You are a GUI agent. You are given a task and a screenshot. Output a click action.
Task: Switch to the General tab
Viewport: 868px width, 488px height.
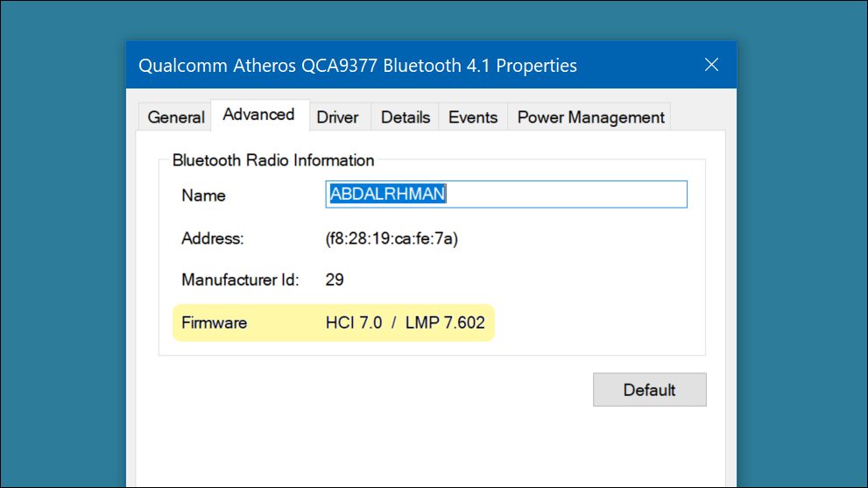click(x=175, y=117)
